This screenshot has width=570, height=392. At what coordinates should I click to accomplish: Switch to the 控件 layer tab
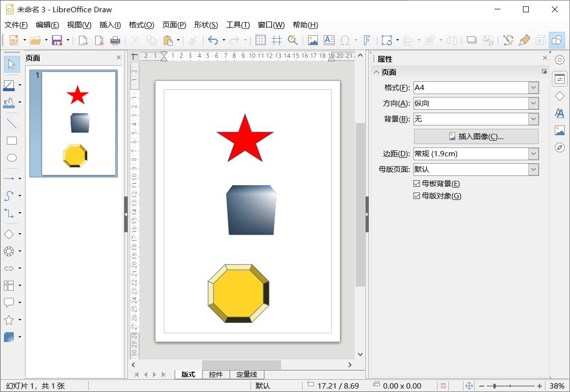point(216,374)
